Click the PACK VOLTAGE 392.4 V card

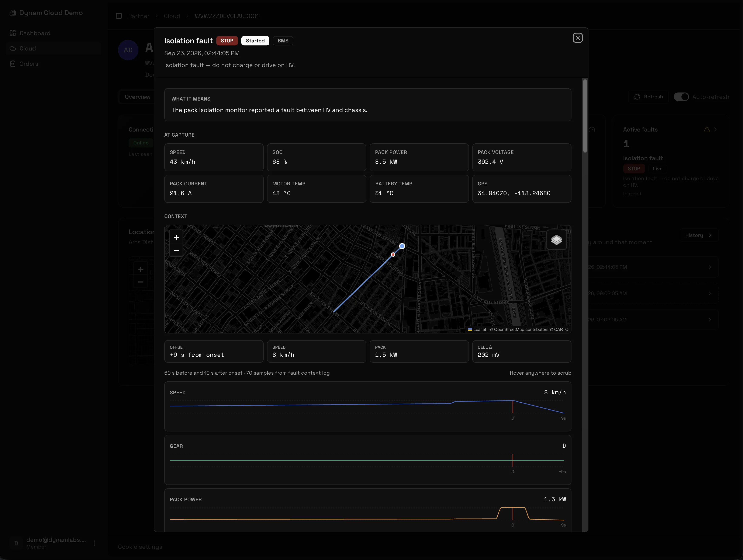coord(521,157)
